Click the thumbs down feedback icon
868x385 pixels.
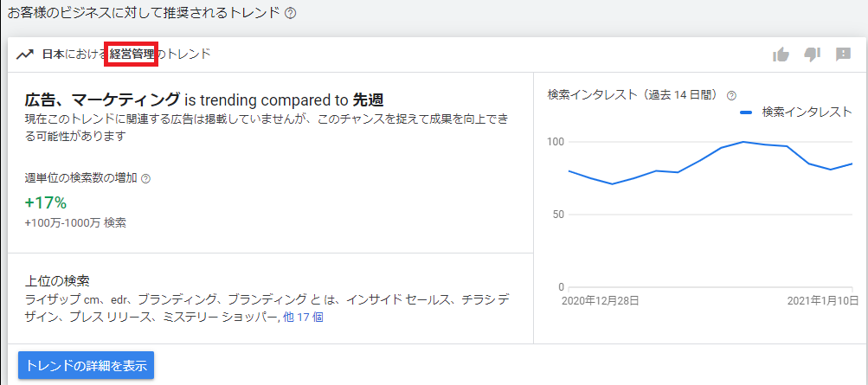812,55
